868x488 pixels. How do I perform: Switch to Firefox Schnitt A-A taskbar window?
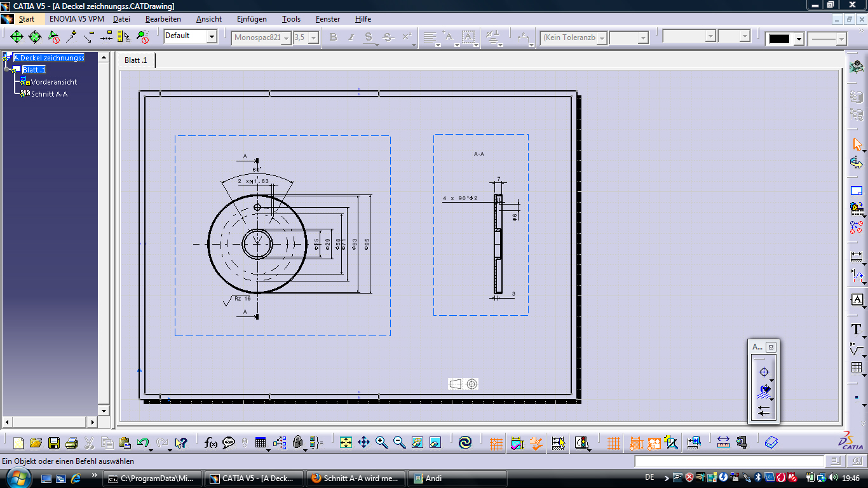point(355,478)
